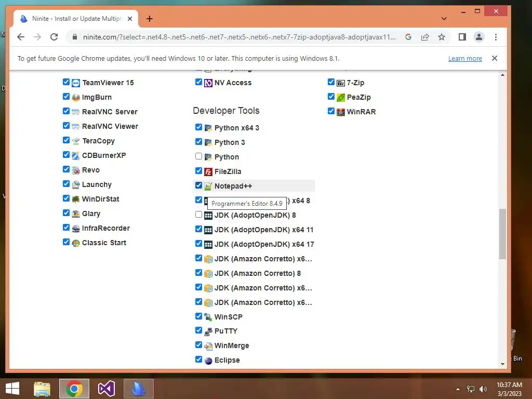Viewport: 532px width, 399px height.
Task: Click the Launchy icon
Action: pyautogui.click(x=76, y=185)
